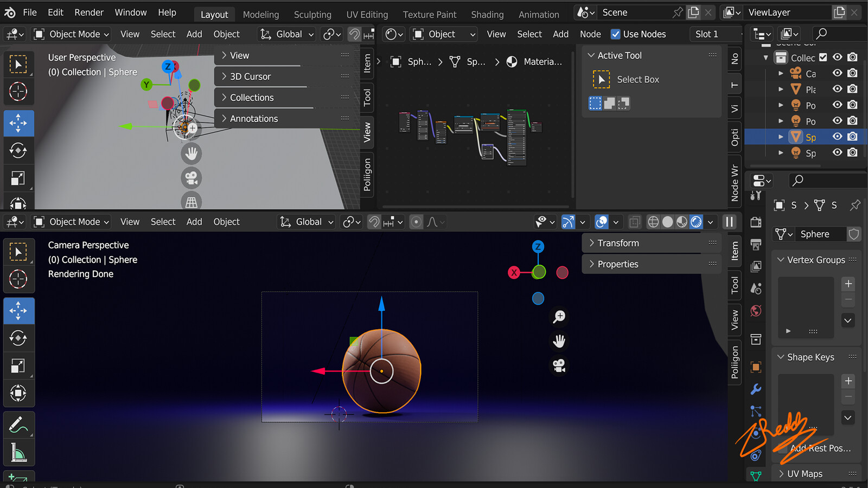The image size is (868, 488).
Task: Open vertex group specials menu
Action: [x=848, y=320]
